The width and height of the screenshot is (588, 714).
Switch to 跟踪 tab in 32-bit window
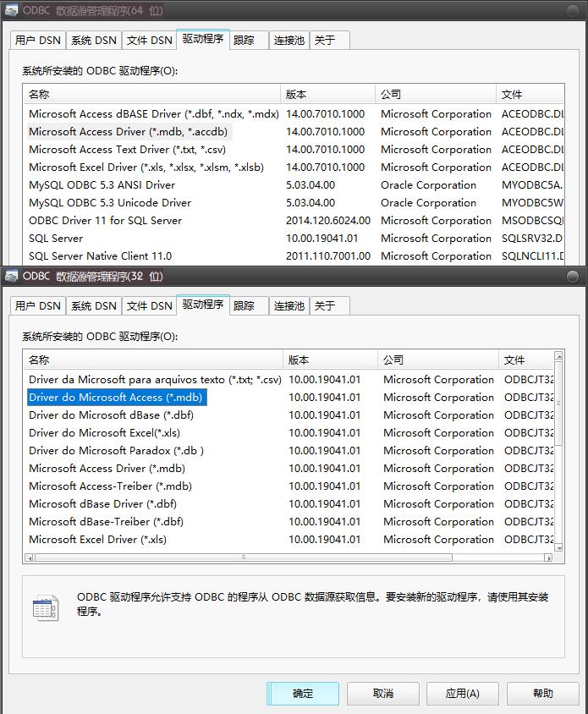pyautogui.click(x=249, y=305)
